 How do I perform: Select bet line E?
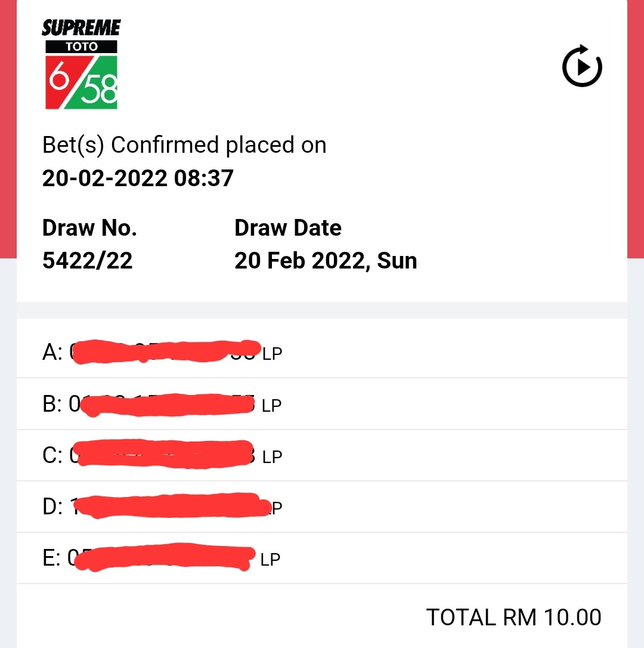point(322,558)
